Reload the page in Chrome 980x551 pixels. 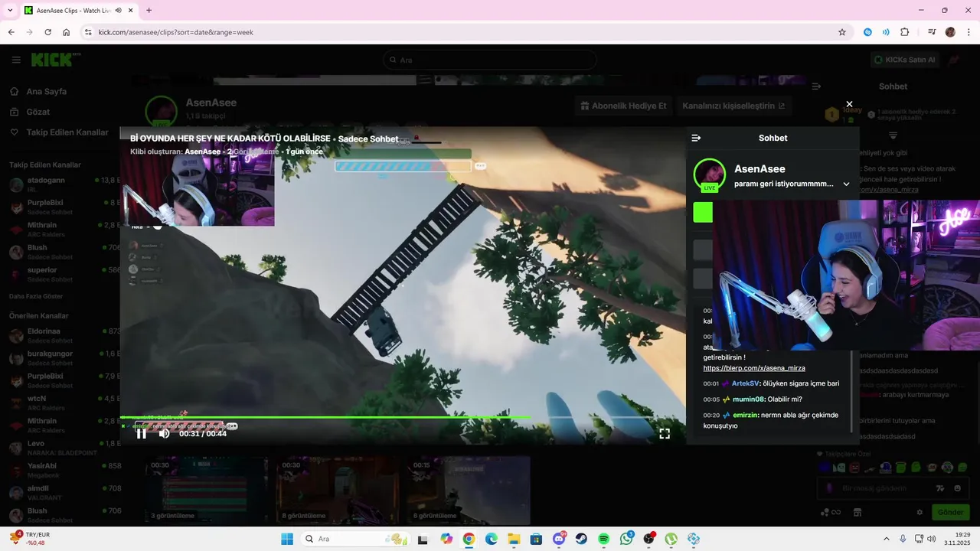(47, 32)
